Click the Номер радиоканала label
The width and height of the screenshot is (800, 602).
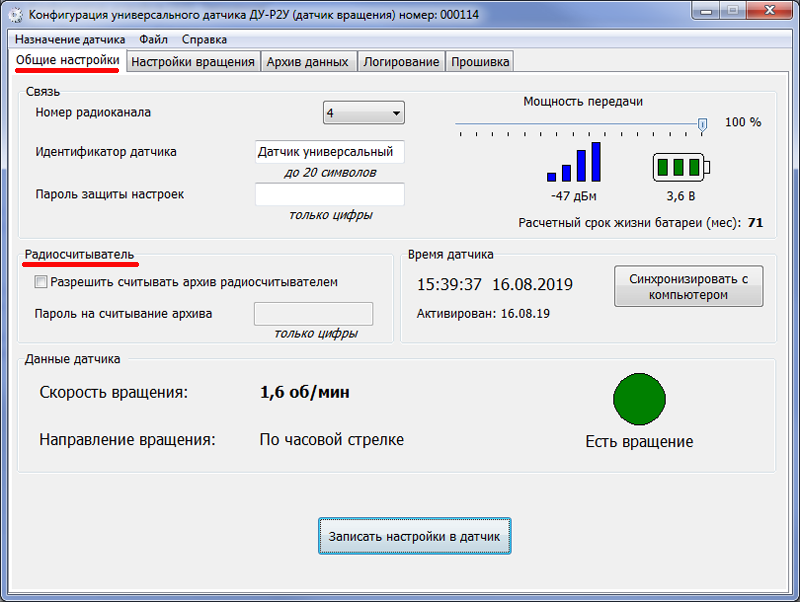point(93,112)
